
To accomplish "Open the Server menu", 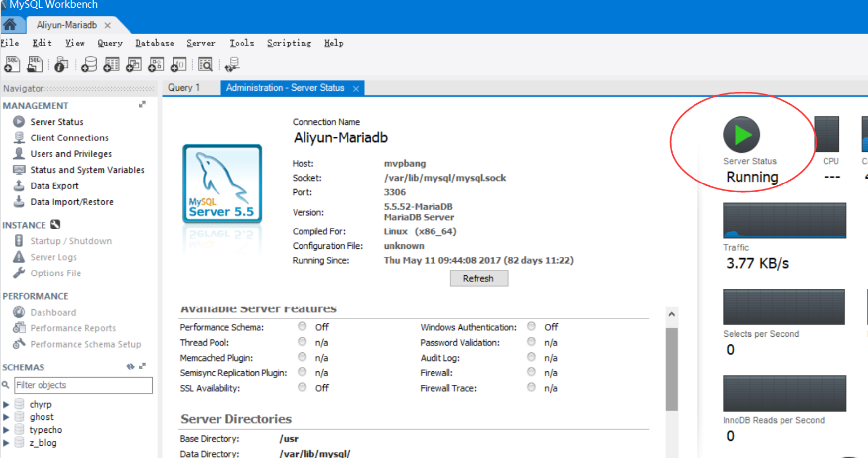I will (x=201, y=43).
